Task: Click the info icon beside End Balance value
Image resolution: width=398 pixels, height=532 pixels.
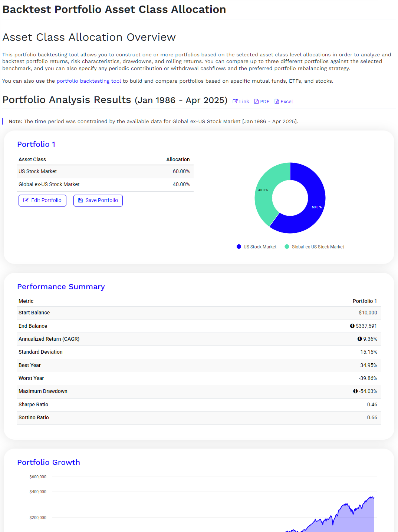Action: [x=352, y=326]
